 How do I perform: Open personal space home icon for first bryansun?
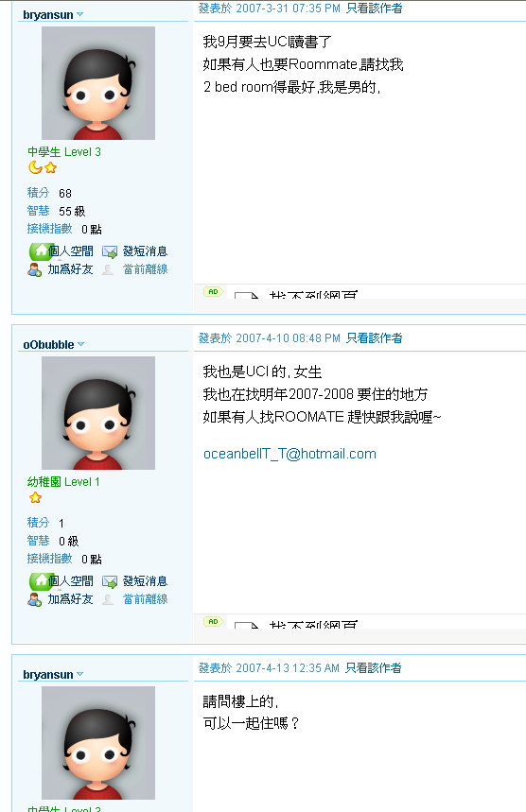tap(40, 251)
